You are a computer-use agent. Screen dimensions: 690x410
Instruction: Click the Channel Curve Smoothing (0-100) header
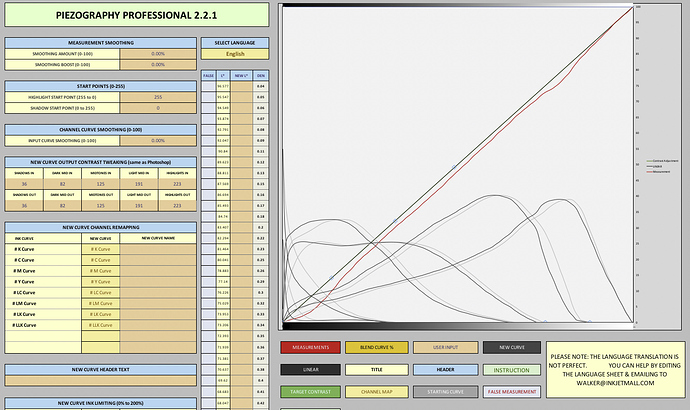coord(100,130)
